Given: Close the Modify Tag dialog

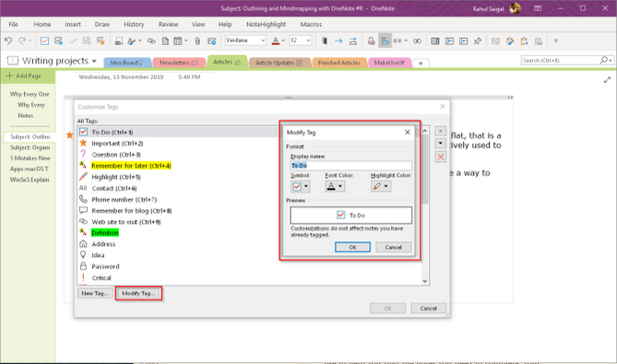Looking at the screenshot, I should [x=408, y=133].
